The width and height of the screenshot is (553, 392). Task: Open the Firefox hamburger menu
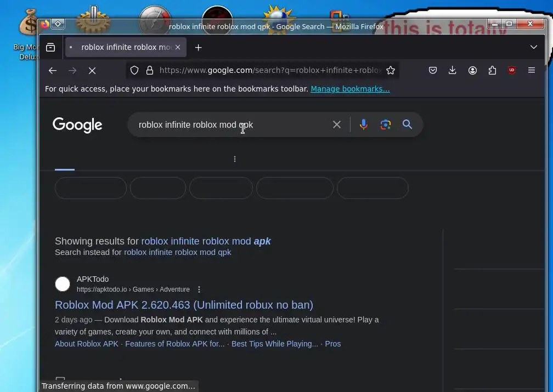[532, 71]
